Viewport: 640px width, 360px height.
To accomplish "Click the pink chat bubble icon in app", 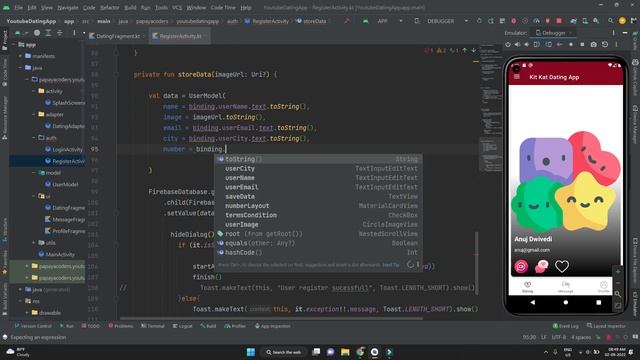I will pyautogui.click(x=541, y=267).
